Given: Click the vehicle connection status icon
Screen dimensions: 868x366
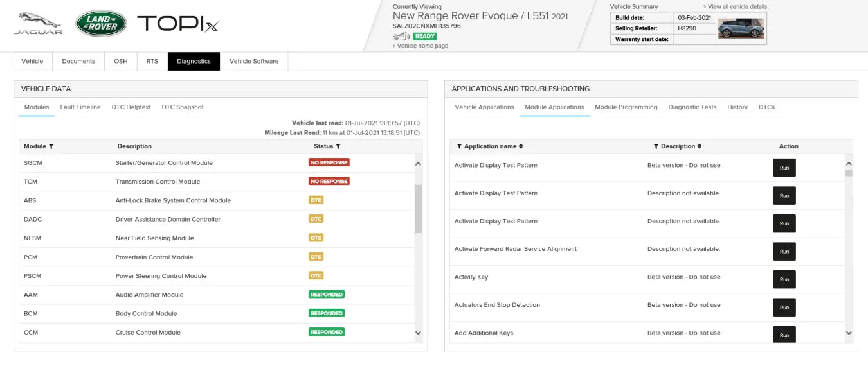Looking at the screenshot, I should click(401, 37).
